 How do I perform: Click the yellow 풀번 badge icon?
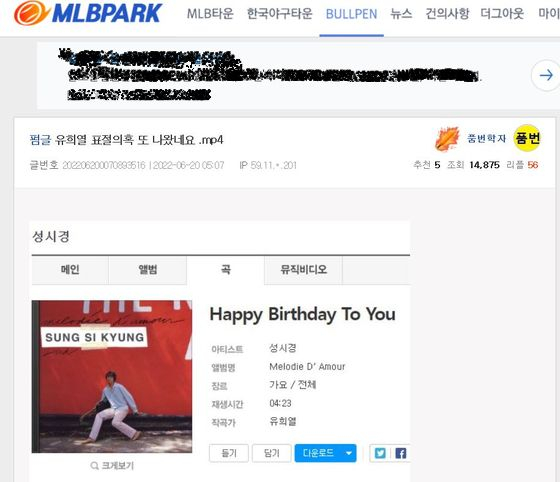(x=527, y=138)
